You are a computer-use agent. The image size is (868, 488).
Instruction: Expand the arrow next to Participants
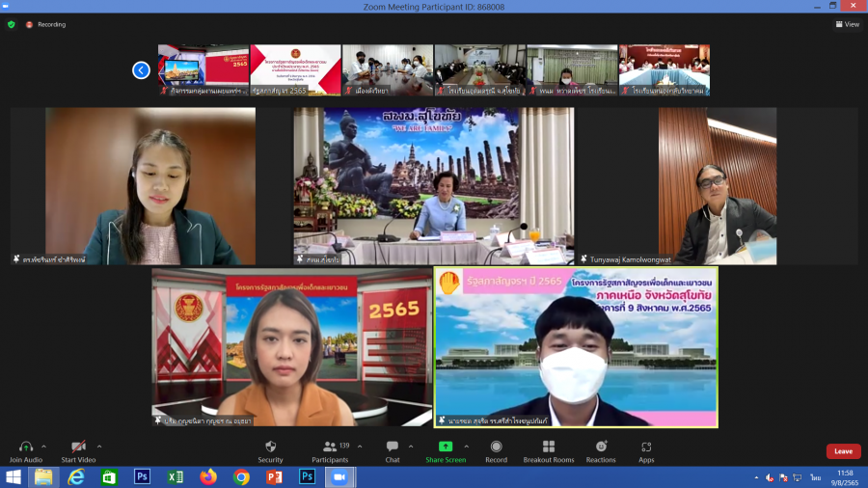tap(360, 447)
